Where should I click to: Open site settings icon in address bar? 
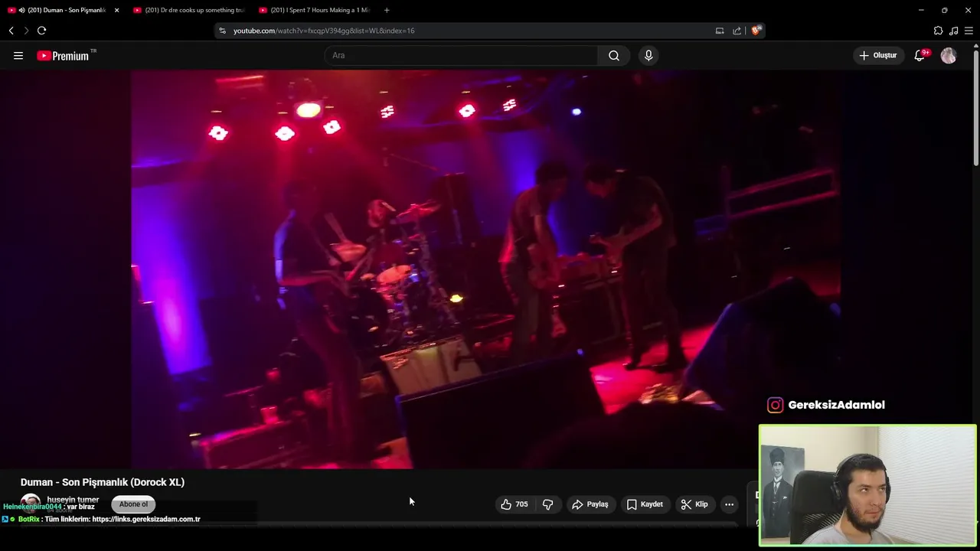pos(222,31)
